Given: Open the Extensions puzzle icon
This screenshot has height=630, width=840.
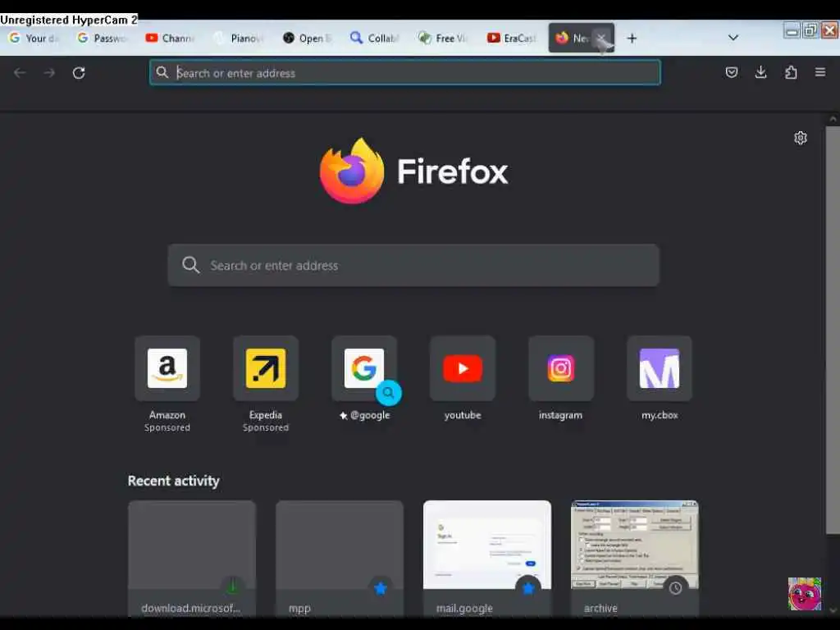Looking at the screenshot, I should 791,72.
